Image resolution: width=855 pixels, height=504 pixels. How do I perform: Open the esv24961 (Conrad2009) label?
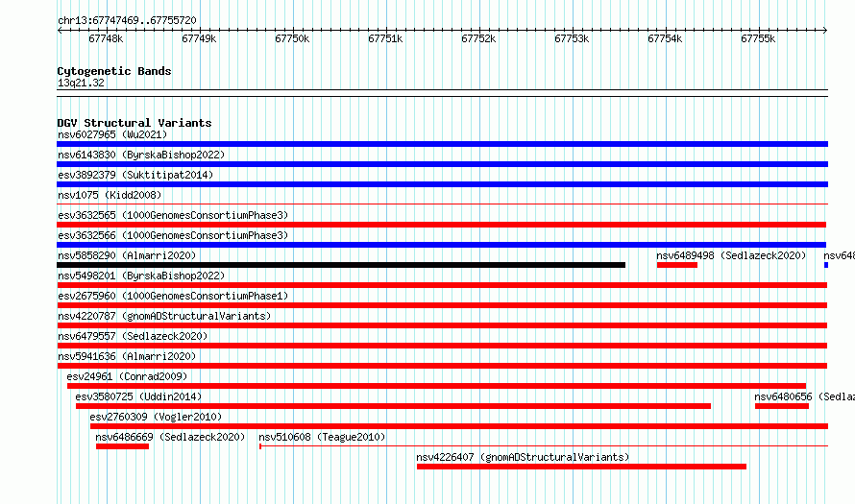pyautogui.click(x=127, y=376)
